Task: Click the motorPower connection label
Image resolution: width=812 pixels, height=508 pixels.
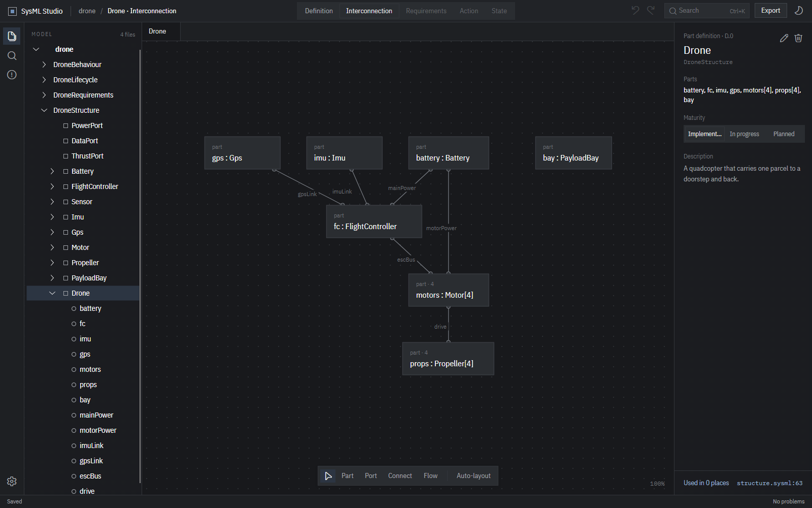Action: tap(442, 228)
